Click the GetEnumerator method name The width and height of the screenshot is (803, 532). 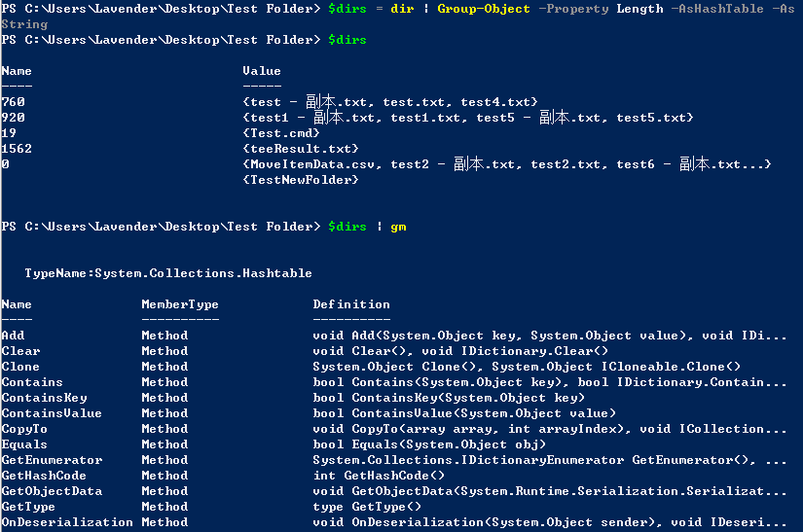[52, 460]
